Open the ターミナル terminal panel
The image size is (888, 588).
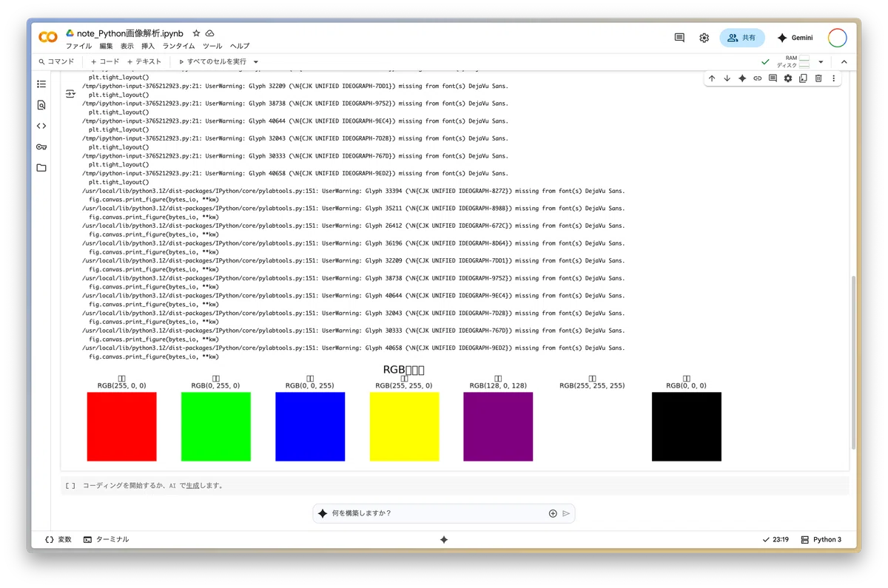click(106, 540)
